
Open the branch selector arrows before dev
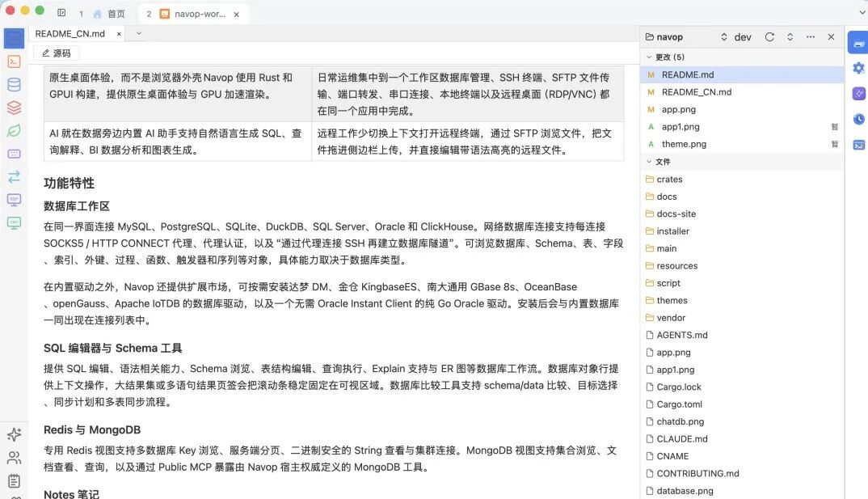723,36
